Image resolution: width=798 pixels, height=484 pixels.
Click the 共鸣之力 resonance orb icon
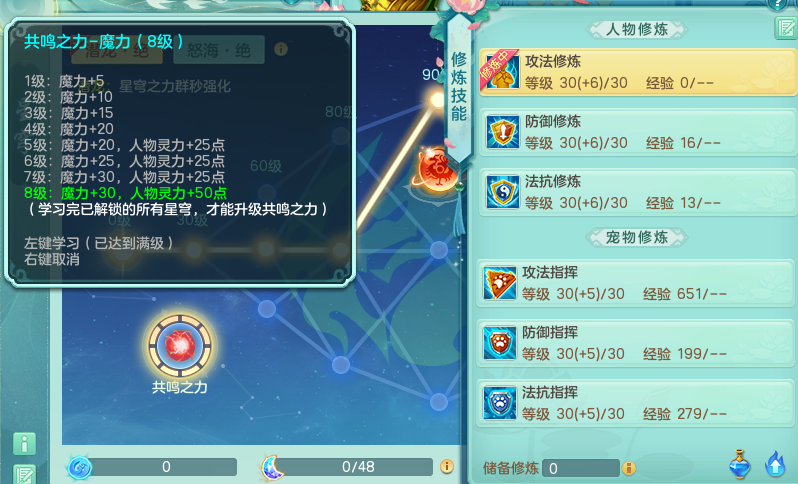(180, 346)
